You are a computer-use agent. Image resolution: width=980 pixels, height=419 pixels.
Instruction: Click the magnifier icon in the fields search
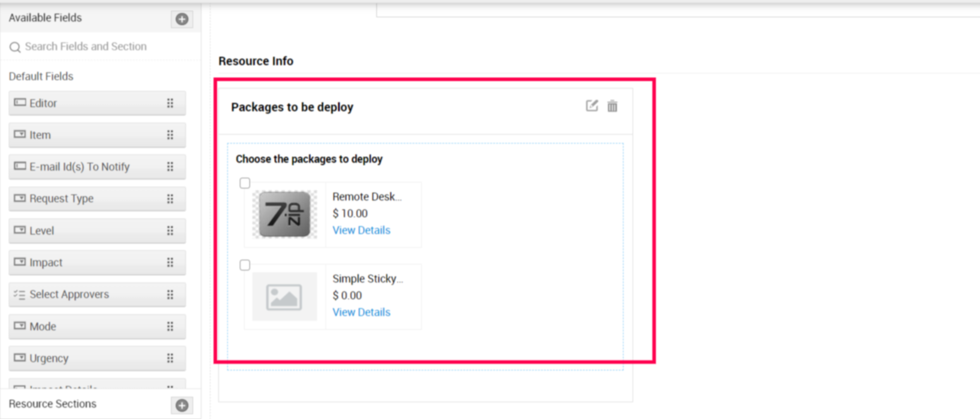point(15,47)
